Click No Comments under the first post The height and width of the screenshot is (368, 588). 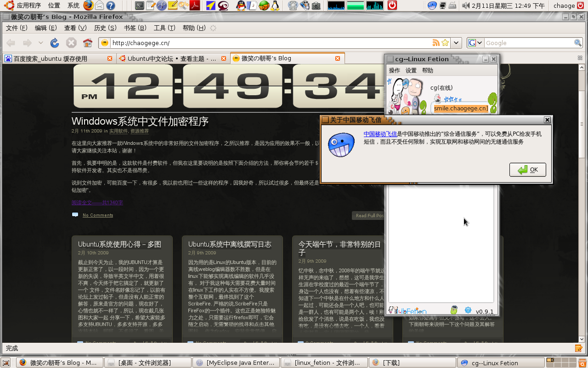click(x=98, y=215)
